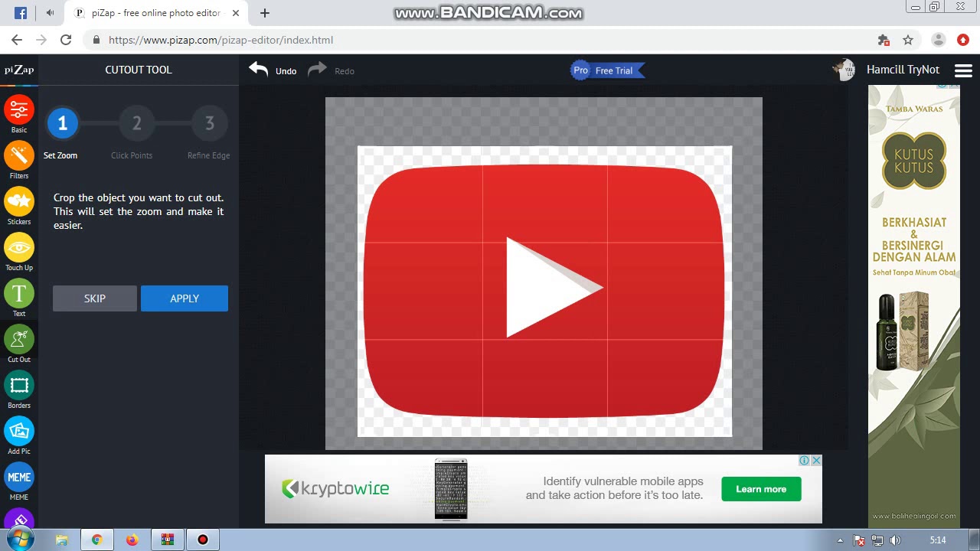
Task: Open the Windows Start menu
Action: 19,540
